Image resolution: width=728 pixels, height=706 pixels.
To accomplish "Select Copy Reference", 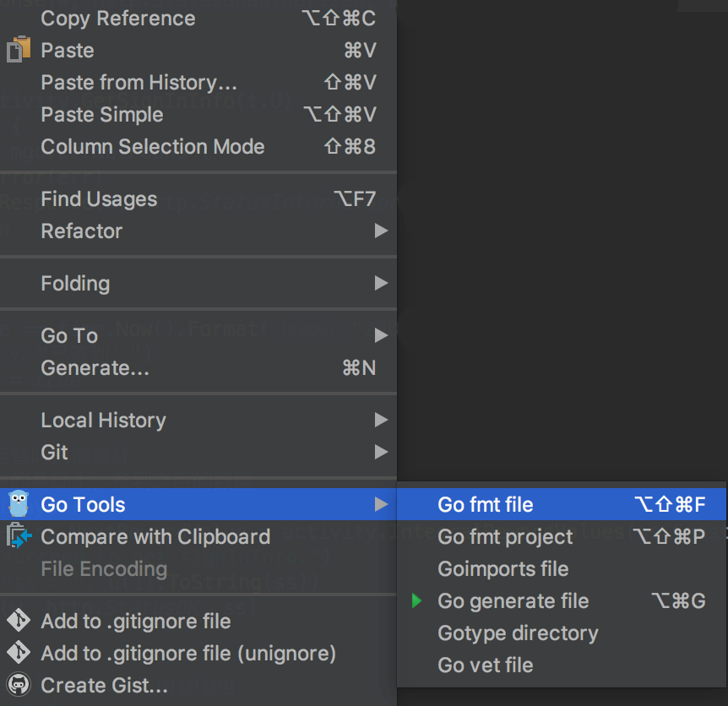I will pos(117,18).
